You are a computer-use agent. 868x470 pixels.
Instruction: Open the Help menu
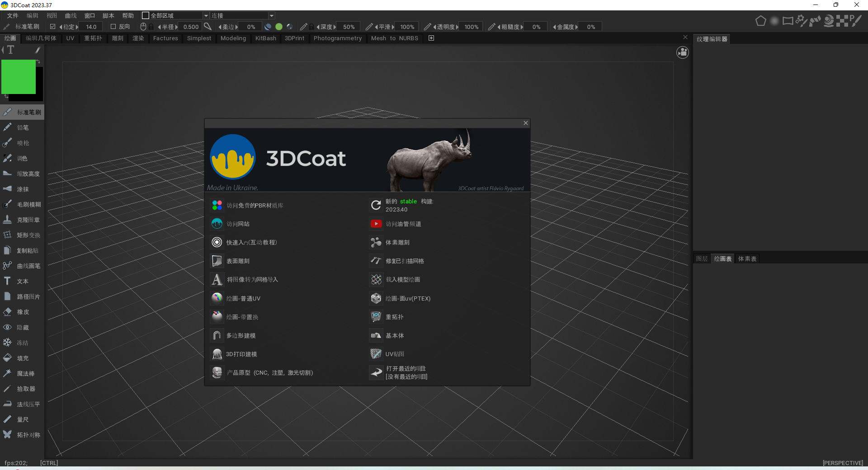(128, 15)
